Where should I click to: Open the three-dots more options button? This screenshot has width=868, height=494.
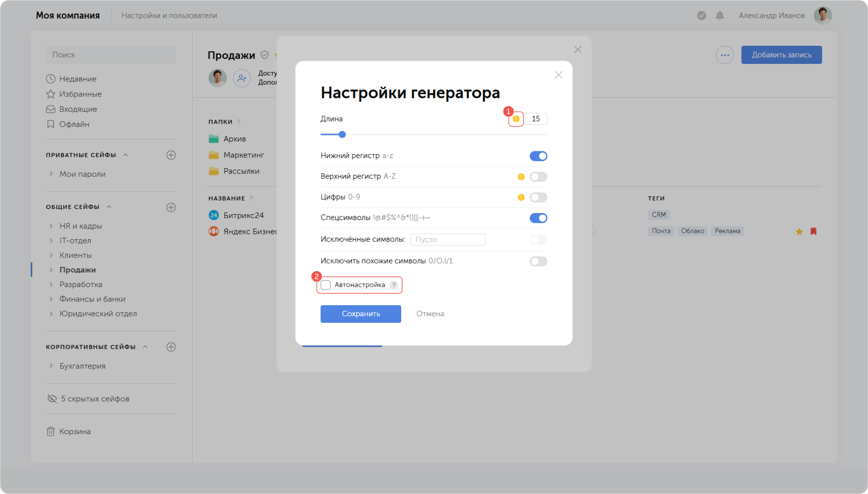tap(724, 55)
